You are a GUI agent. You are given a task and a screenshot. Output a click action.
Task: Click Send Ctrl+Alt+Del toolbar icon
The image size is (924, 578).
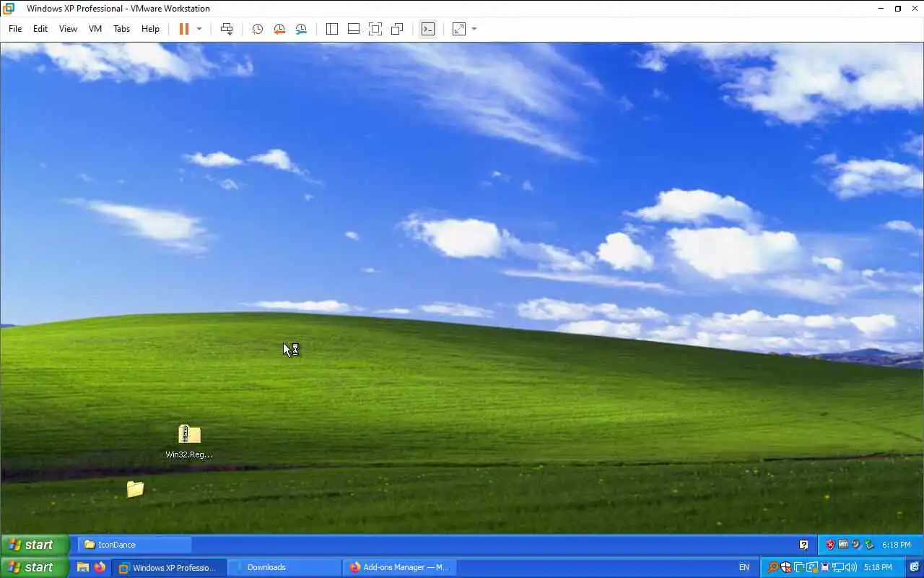pyautogui.click(x=227, y=29)
